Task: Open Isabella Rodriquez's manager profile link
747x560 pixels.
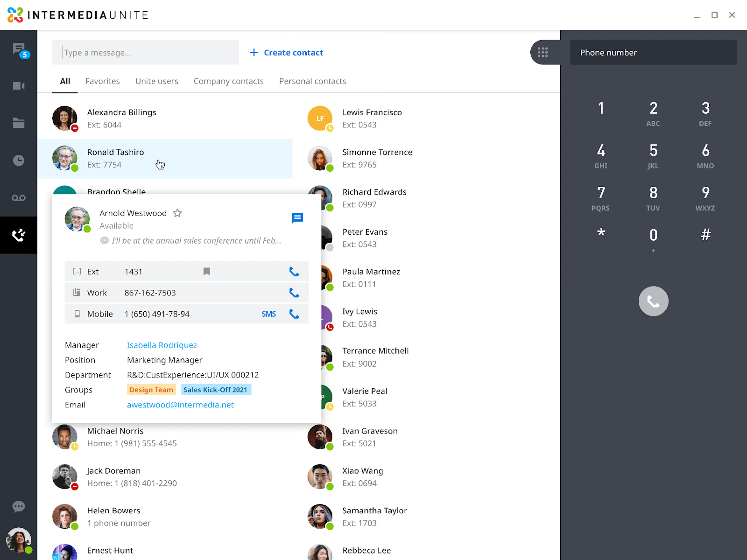Action: (x=162, y=345)
